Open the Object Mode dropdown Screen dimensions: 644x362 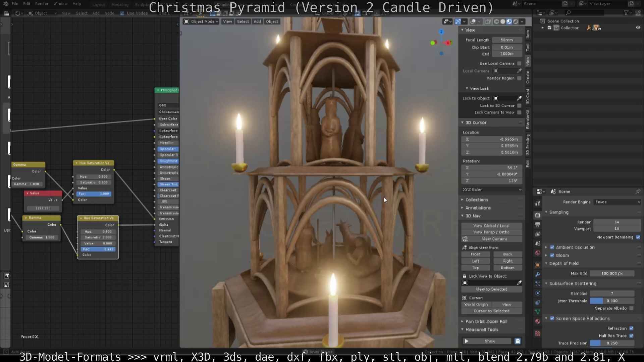coord(201,21)
